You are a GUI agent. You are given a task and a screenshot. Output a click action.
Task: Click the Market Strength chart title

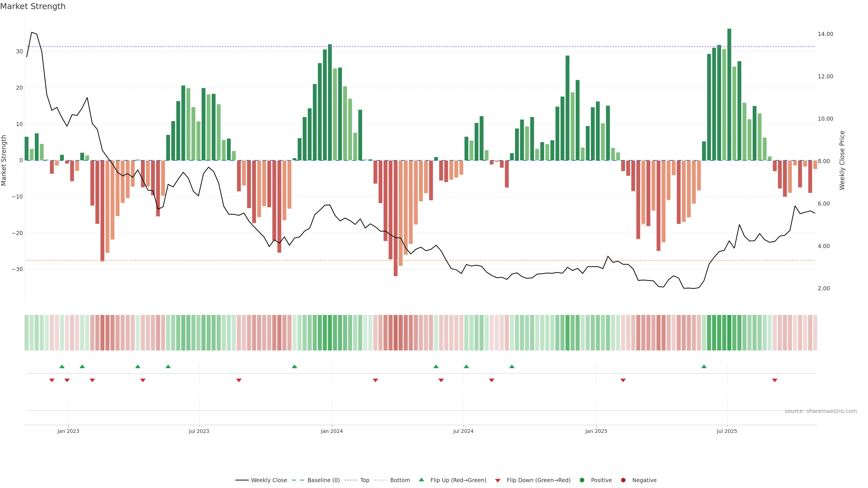(x=33, y=6)
